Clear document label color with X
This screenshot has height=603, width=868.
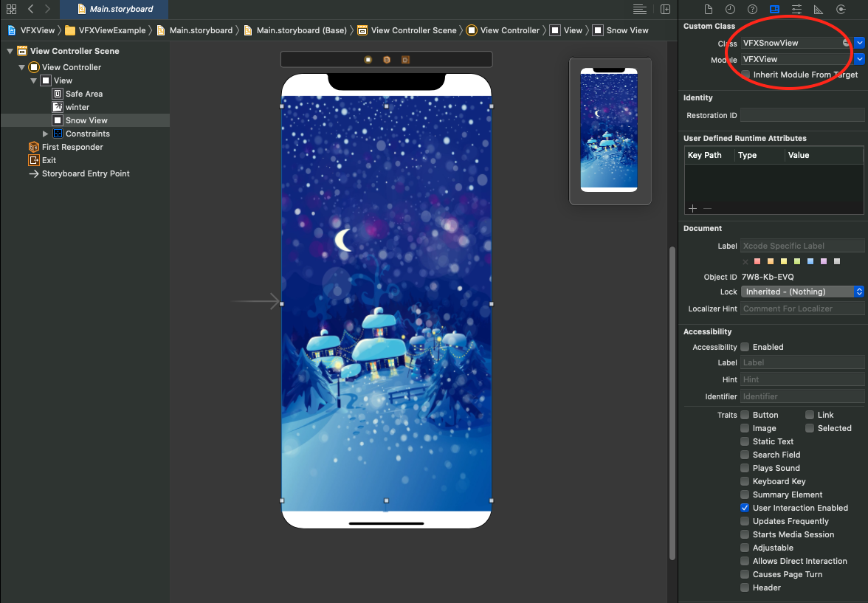pos(745,261)
